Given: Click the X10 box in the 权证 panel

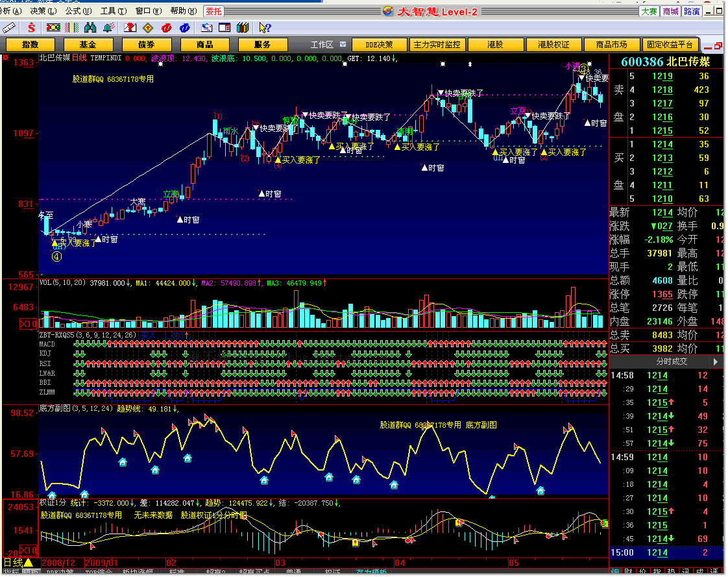Looking at the screenshot, I should click(29, 550).
